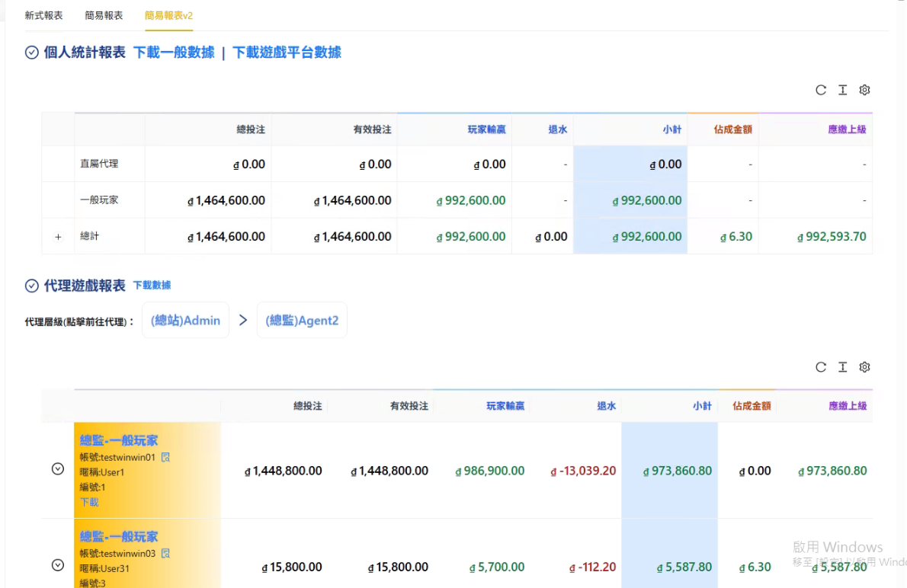The height and width of the screenshot is (588, 907).
Task: Click the 下載遊戲平台數據 link
Action: 287,53
